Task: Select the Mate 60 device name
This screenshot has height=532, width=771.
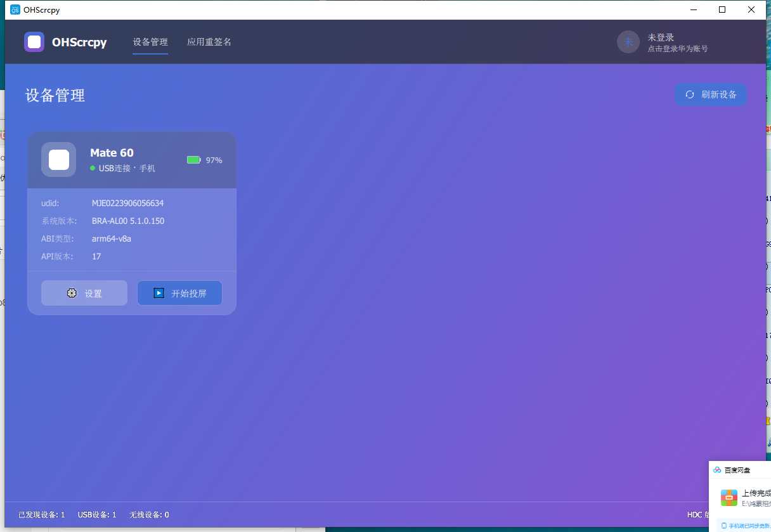Action: tap(112, 153)
